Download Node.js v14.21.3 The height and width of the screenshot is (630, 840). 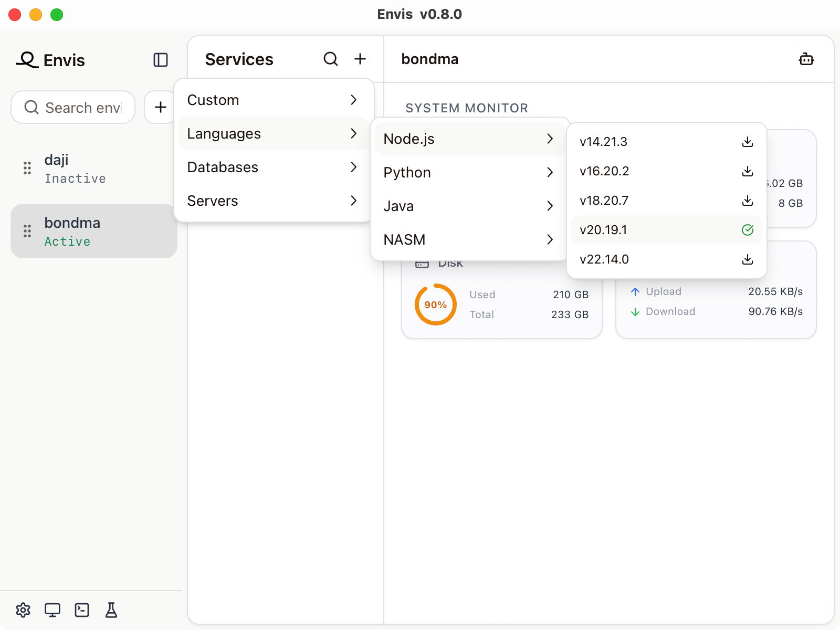tap(748, 142)
